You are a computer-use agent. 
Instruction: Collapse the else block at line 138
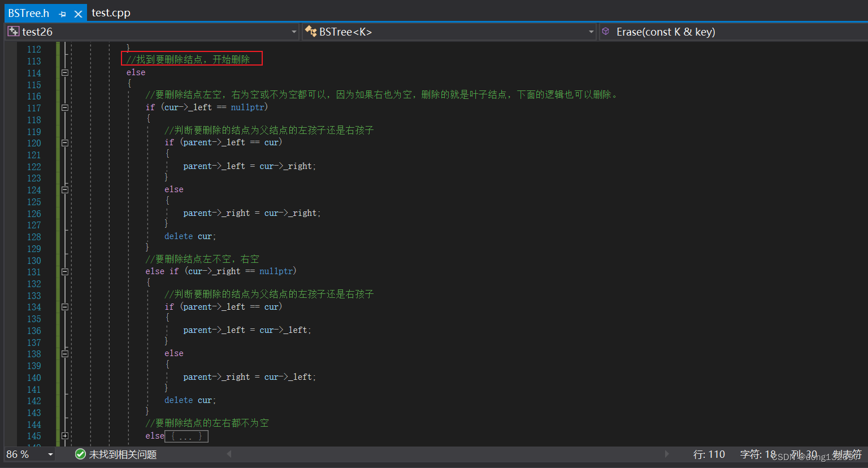click(x=65, y=354)
